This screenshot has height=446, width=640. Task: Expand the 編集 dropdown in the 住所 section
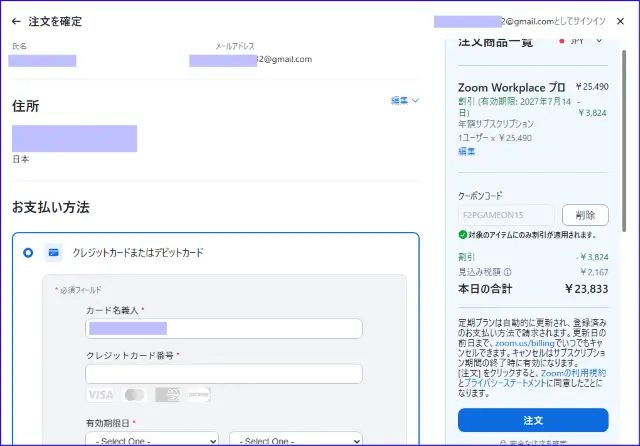click(x=404, y=100)
